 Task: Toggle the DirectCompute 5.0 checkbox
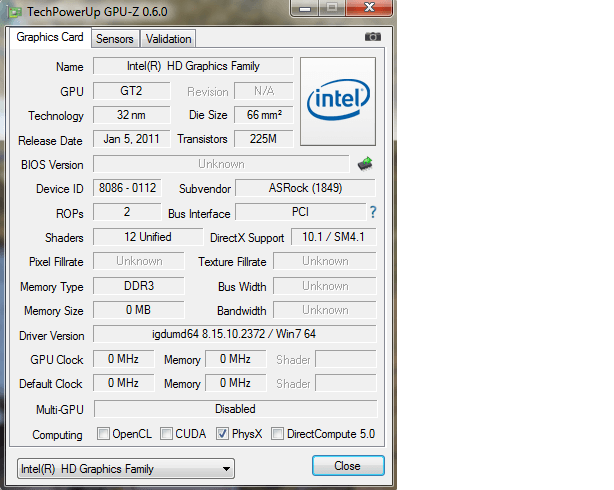[278, 434]
